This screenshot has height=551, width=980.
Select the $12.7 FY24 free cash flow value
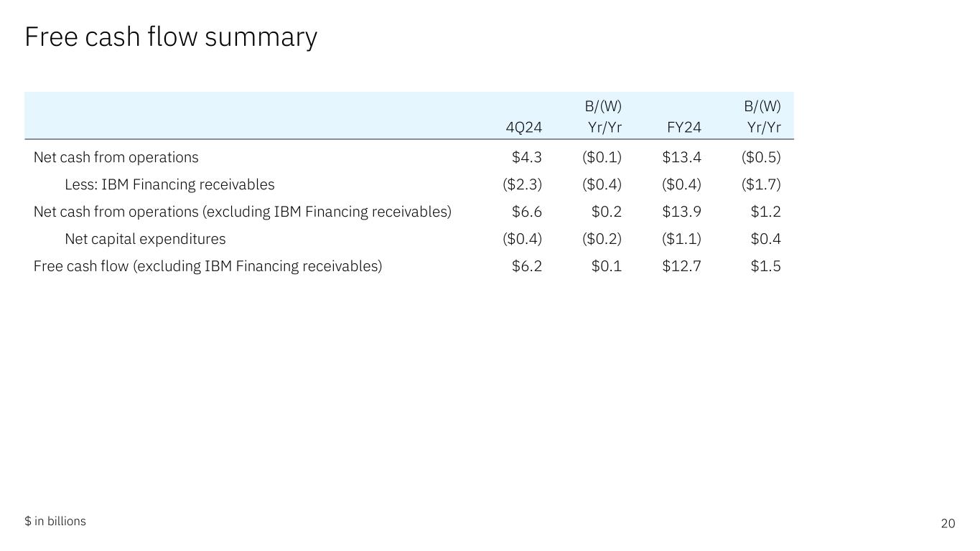[x=681, y=266]
